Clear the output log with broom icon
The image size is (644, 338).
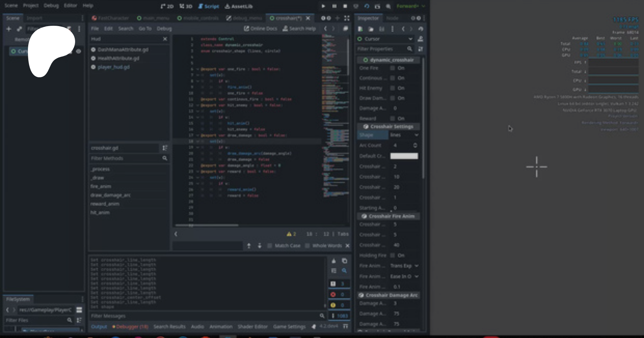click(333, 261)
